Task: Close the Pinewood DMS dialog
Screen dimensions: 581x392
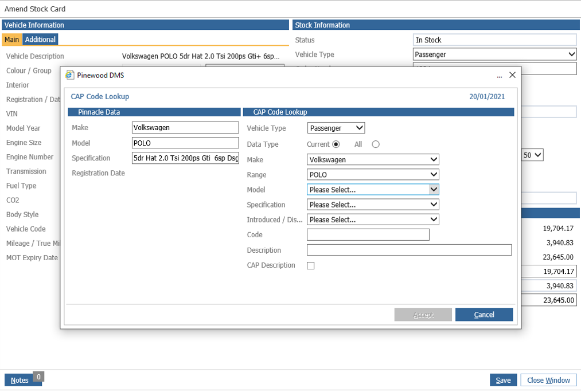Action: tap(512, 75)
